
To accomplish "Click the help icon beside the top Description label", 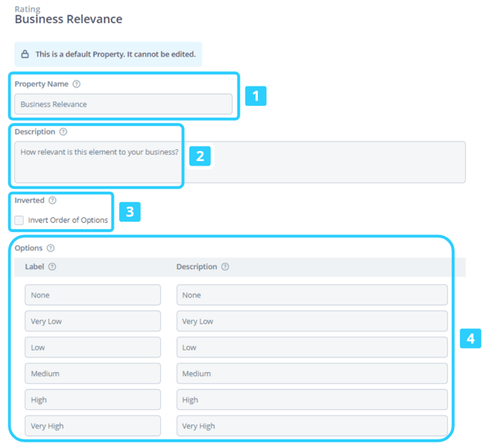I will tap(63, 132).
